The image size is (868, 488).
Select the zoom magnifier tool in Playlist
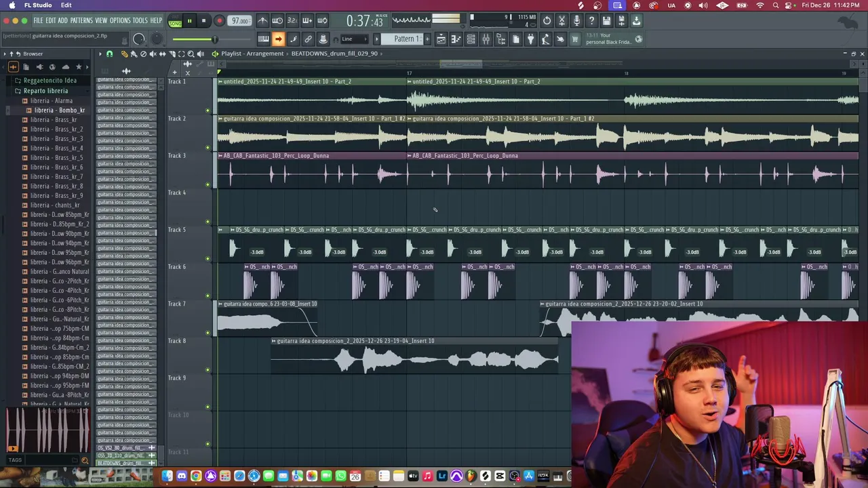(x=191, y=54)
